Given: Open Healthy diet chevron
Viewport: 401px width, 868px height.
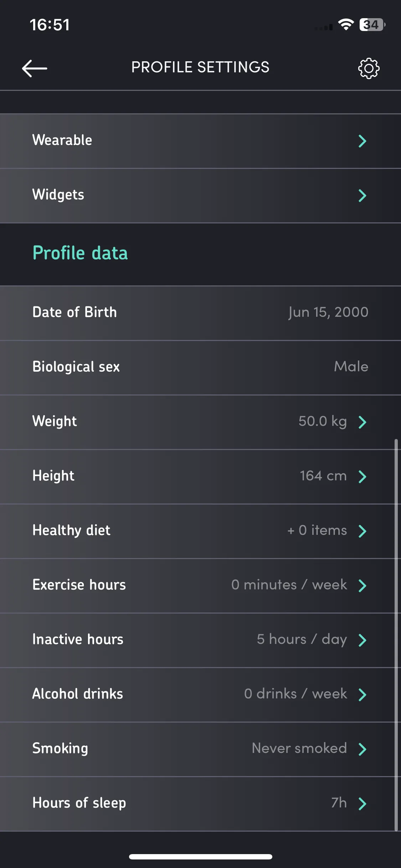Looking at the screenshot, I should 362,531.
